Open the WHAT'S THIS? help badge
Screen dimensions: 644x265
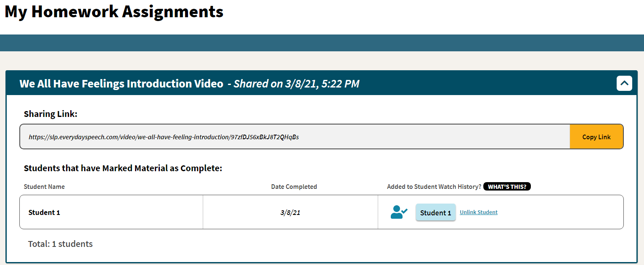pyautogui.click(x=507, y=186)
